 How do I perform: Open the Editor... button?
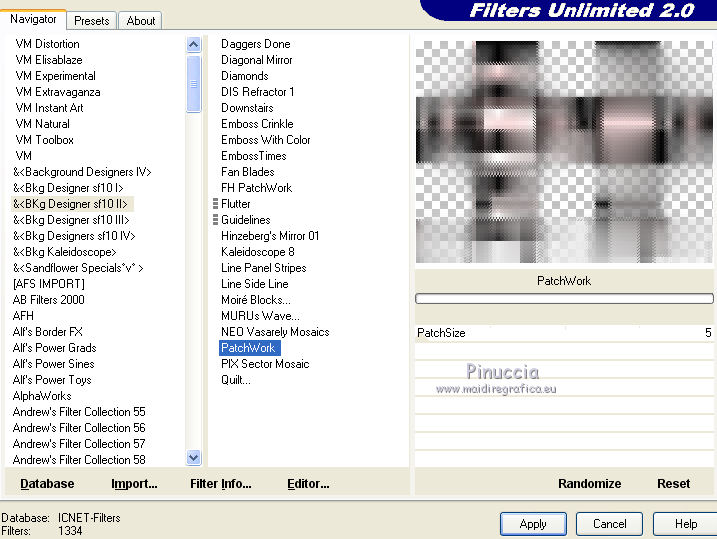point(308,484)
